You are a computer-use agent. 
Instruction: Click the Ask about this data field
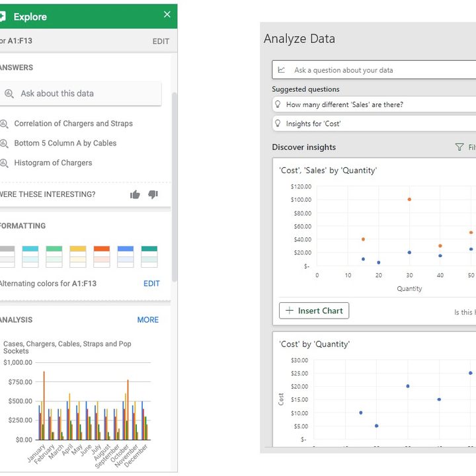[81, 93]
